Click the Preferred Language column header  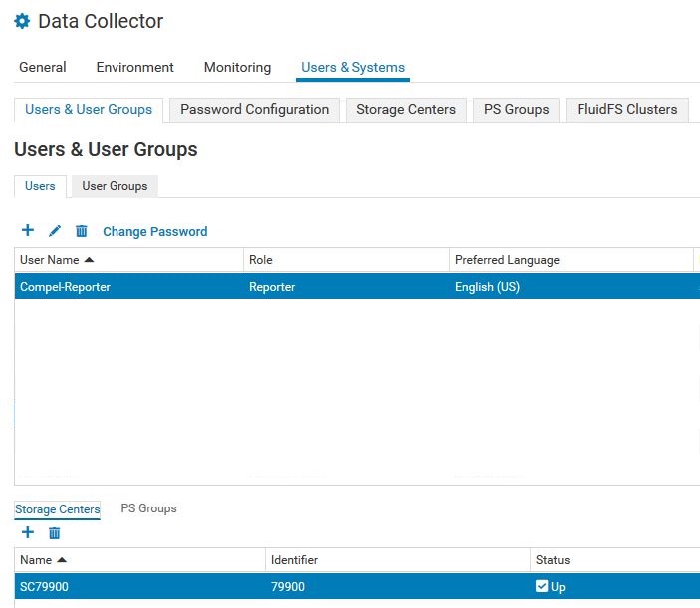pyautogui.click(x=507, y=260)
